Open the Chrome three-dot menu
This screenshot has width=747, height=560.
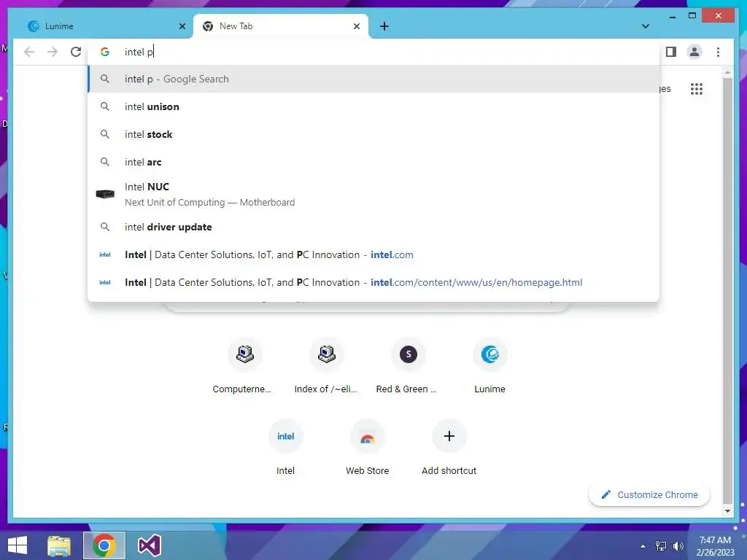pos(718,52)
